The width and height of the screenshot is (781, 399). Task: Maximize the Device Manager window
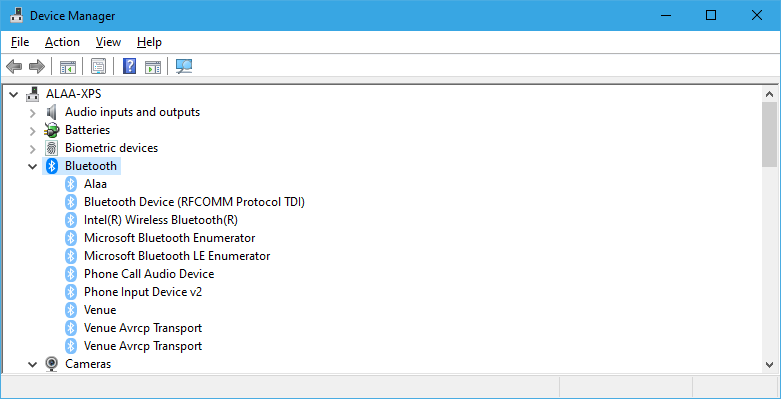click(711, 15)
